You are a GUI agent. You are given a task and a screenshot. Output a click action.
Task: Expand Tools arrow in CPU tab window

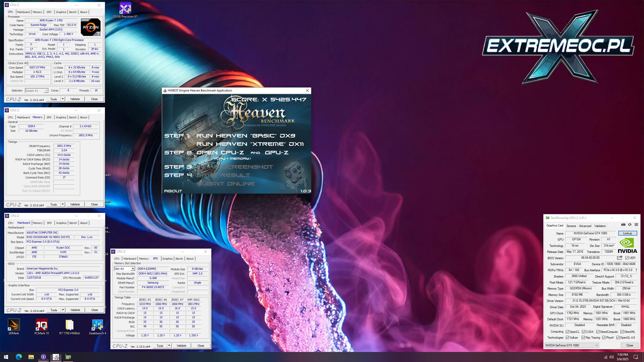click(x=63, y=99)
